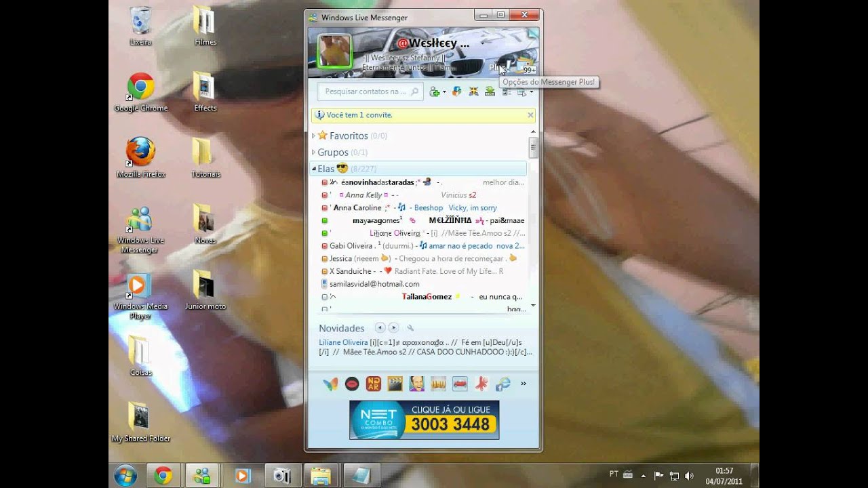Open Liliane Oliveira link in Novidades

(343, 343)
